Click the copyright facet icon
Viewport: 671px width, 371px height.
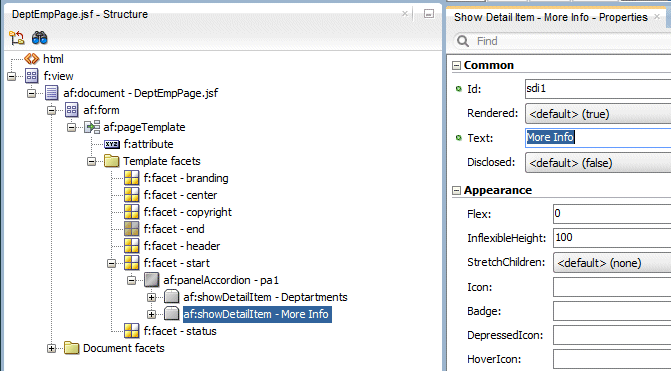click(x=132, y=212)
